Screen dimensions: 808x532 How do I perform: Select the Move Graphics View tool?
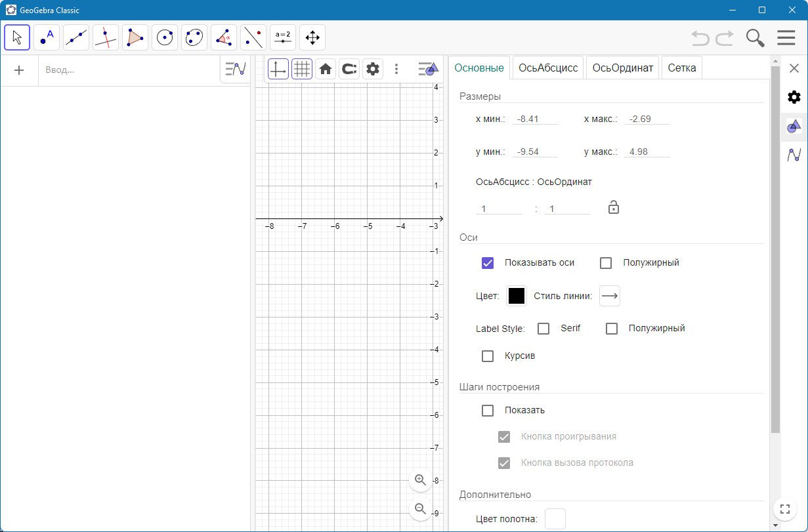(312, 38)
